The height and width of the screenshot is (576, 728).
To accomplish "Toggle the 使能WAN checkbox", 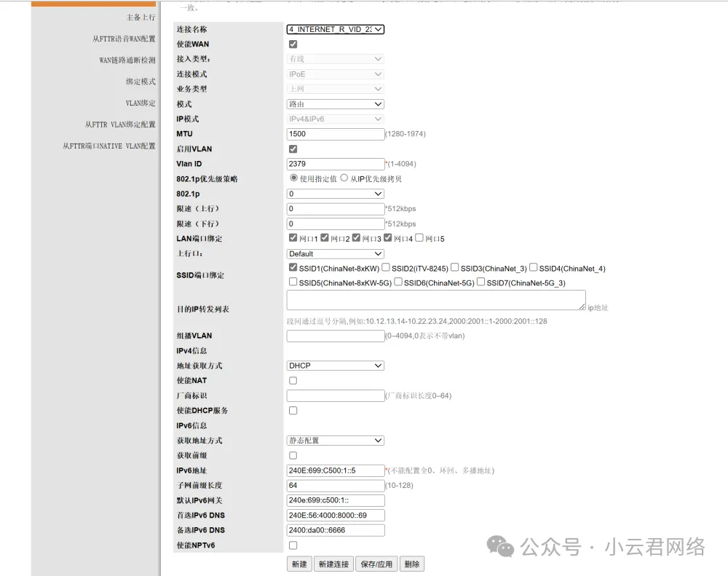I will (x=293, y=44).
